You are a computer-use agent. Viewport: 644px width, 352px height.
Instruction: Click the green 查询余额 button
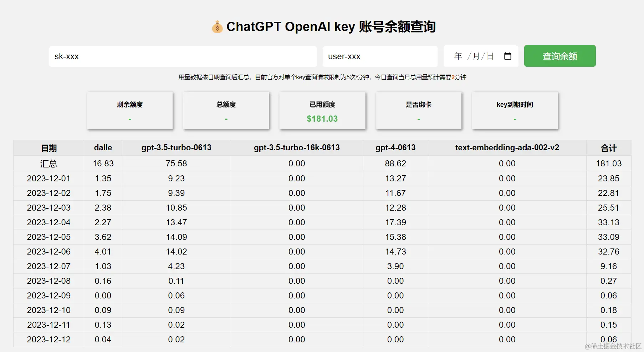(x=560, y=56)
